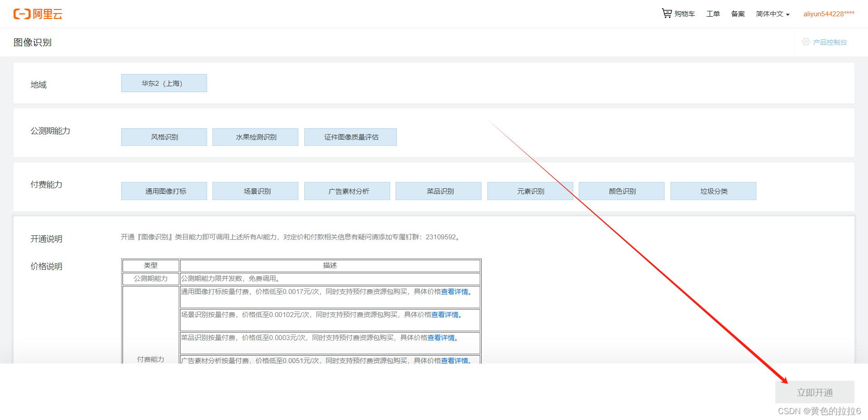Screen dimensions: 868x420
Task: Open the shopping cart icon
Action: pyautogui.click(x=666, y=14)
